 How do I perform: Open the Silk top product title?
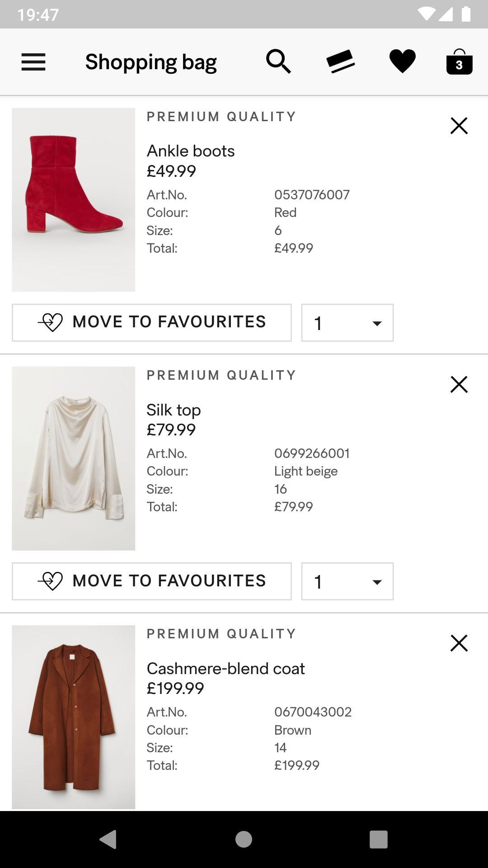click(x=174, y=410)
